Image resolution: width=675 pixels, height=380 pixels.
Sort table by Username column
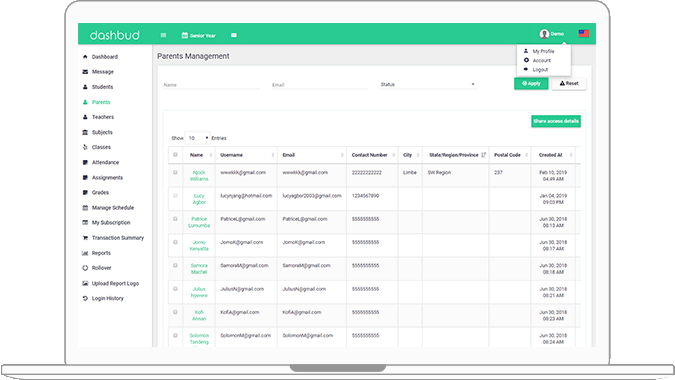tap(246, 155)
